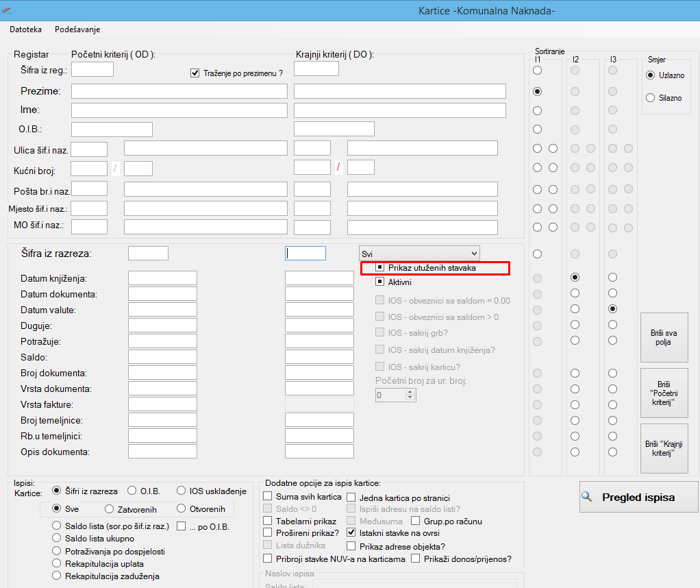This screenshot has height=588, width=700.
Task: Select the Silazno sort direction
Action: 650,98
